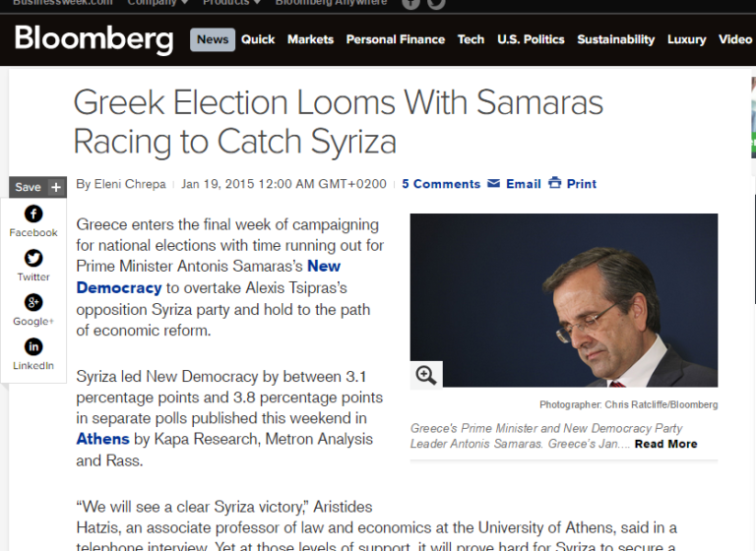Open the U.S. Politics section

531,39
